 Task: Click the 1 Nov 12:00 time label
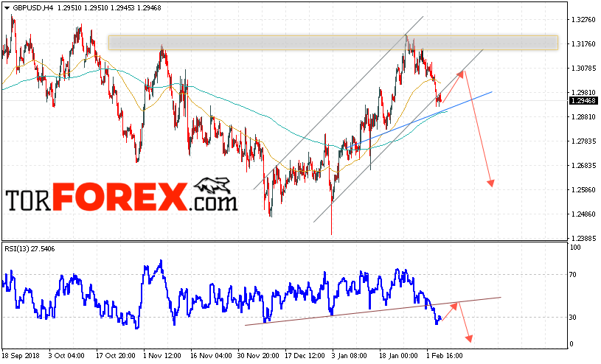pyautogui.click(x=162, y=356)
